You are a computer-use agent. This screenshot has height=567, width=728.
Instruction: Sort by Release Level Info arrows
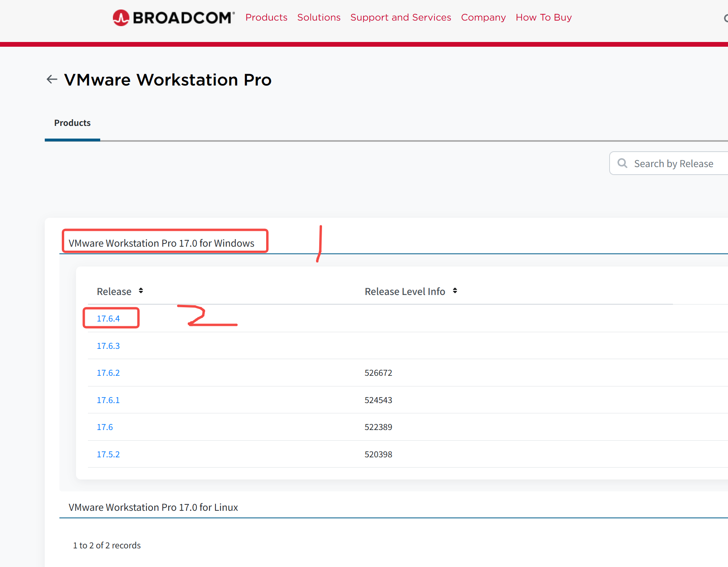(455, 291)
